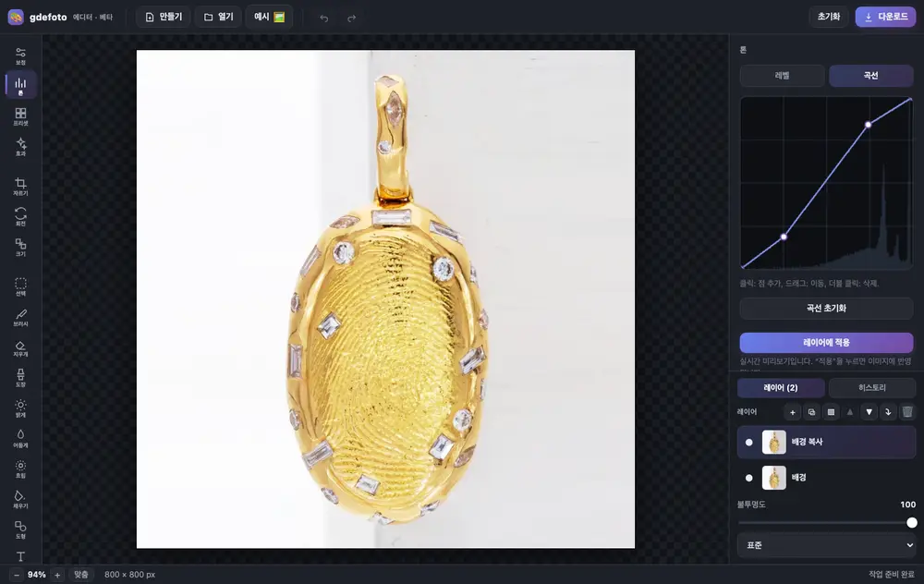Click 곡선 초기화 to reset curve
Viewport: 924px width, 584px height.
click(826, 309)
